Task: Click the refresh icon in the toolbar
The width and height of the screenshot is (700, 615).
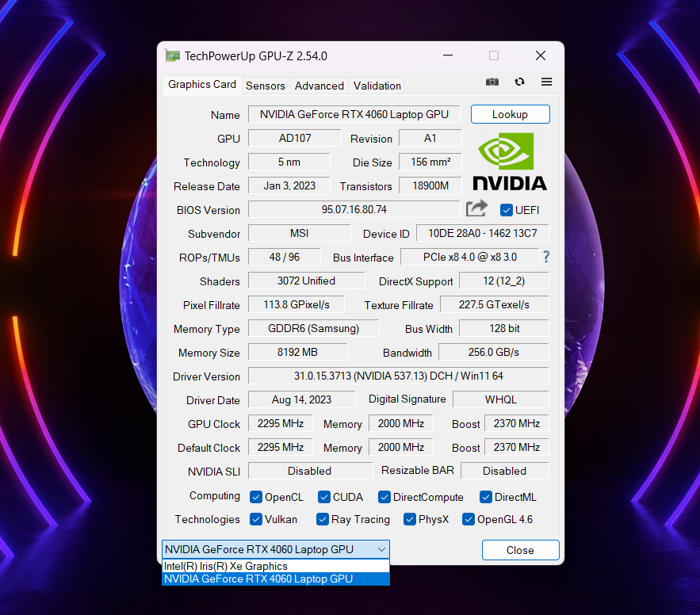Action: click(x=519, y=82)
